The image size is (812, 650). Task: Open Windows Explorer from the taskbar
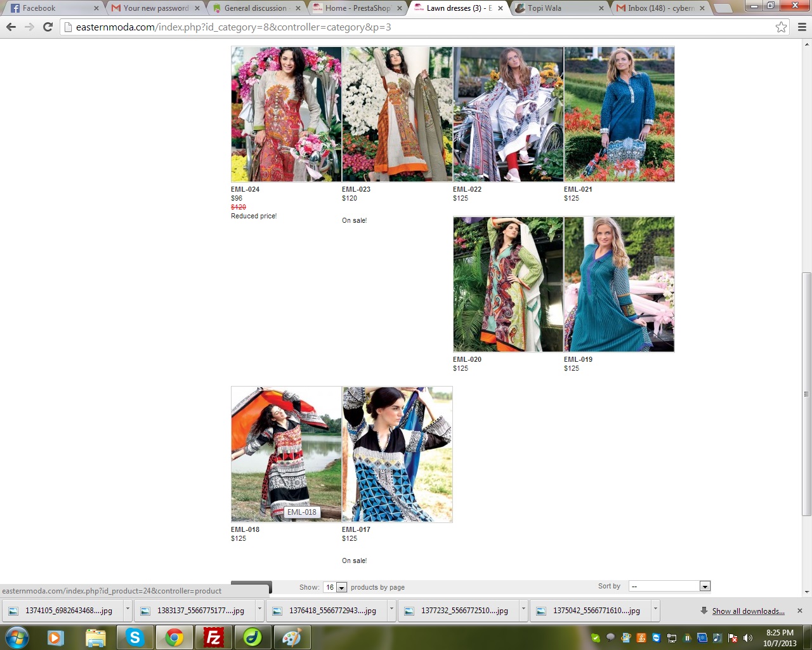tap(95, 637)
